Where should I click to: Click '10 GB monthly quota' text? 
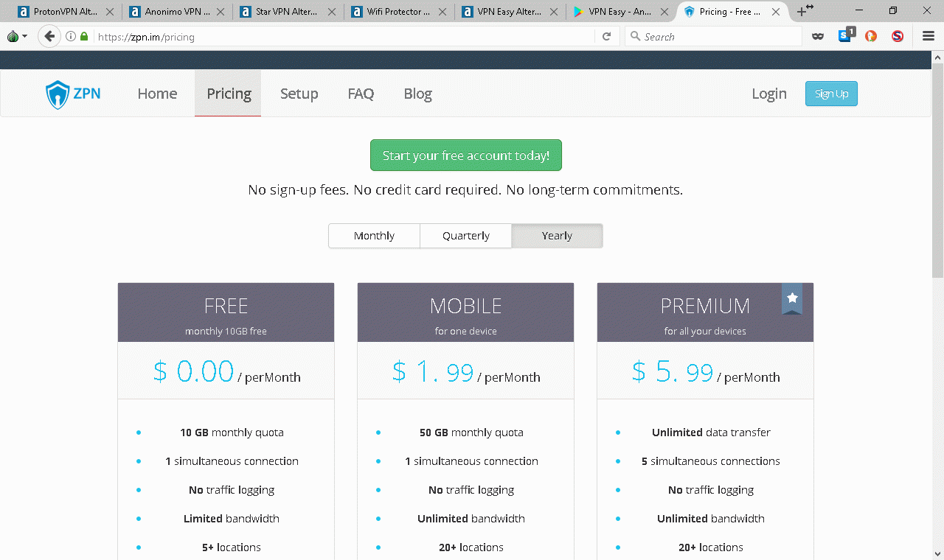(x=232, y=433)
